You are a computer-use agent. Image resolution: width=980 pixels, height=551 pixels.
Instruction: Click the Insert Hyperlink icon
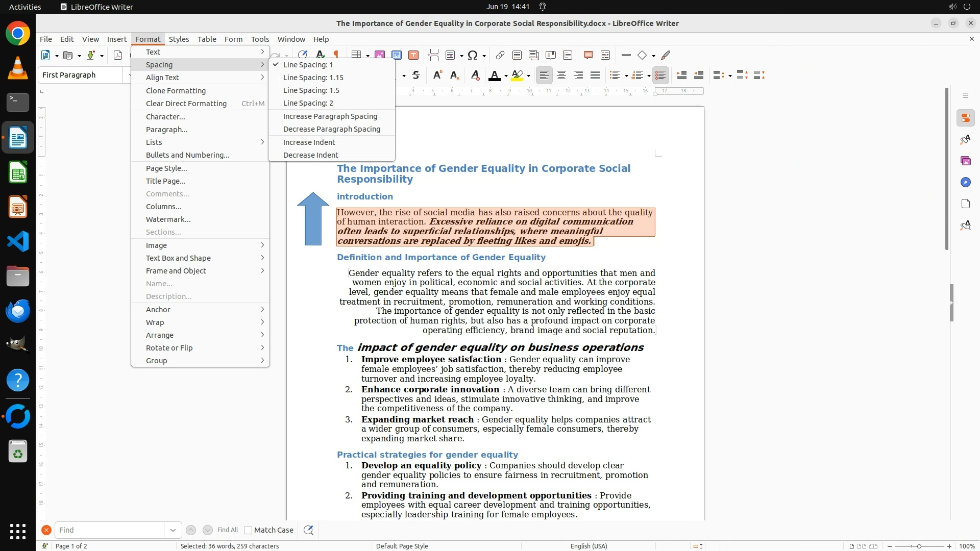500,55
